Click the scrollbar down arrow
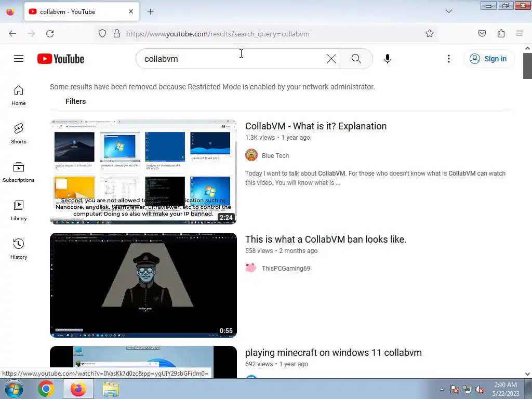Image resolution: width=532 pixels, height=399 pixels. pyautogui.click(x=527, y=374)
